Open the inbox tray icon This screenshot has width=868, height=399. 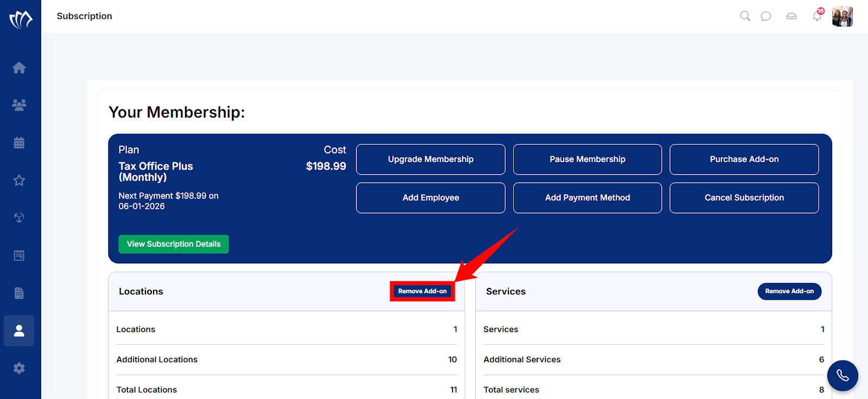coord(792,16)
